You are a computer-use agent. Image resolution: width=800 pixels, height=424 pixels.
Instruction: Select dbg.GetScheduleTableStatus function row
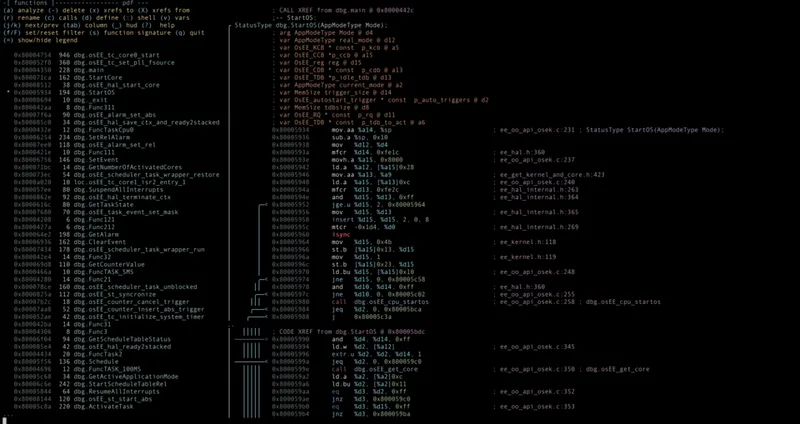[x=92, y=339]
